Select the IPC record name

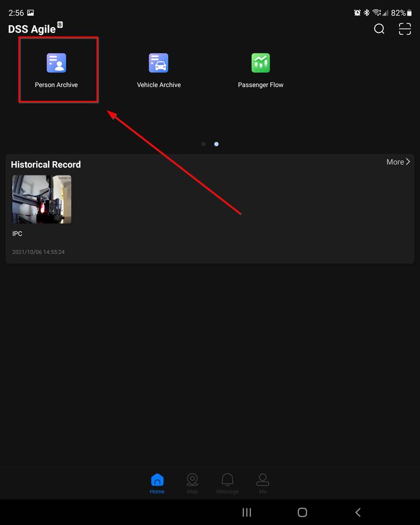[17, 234]
